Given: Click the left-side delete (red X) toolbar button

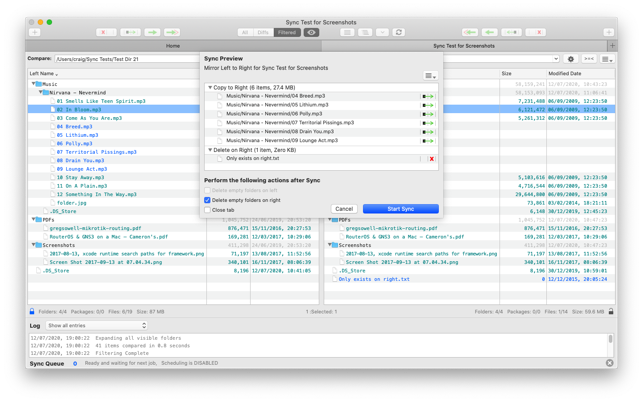Looking at the screenshot, I should tap(106, 32).
